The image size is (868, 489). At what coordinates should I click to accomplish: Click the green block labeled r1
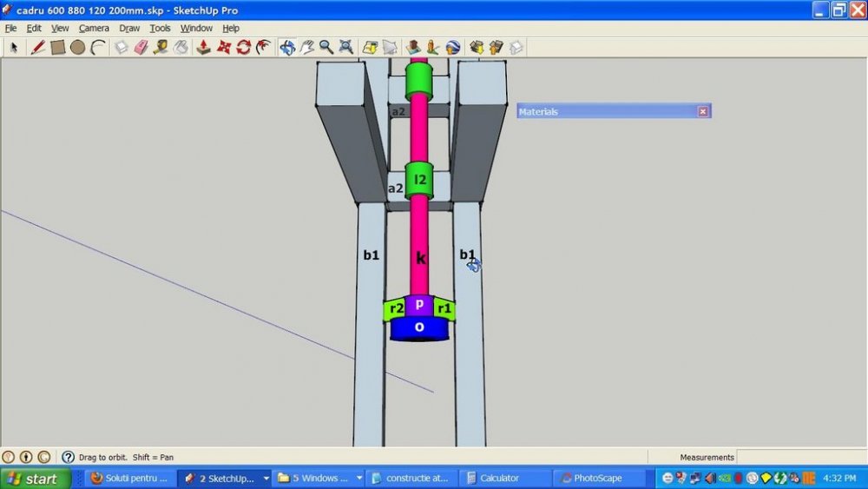[x=444, y=308]
